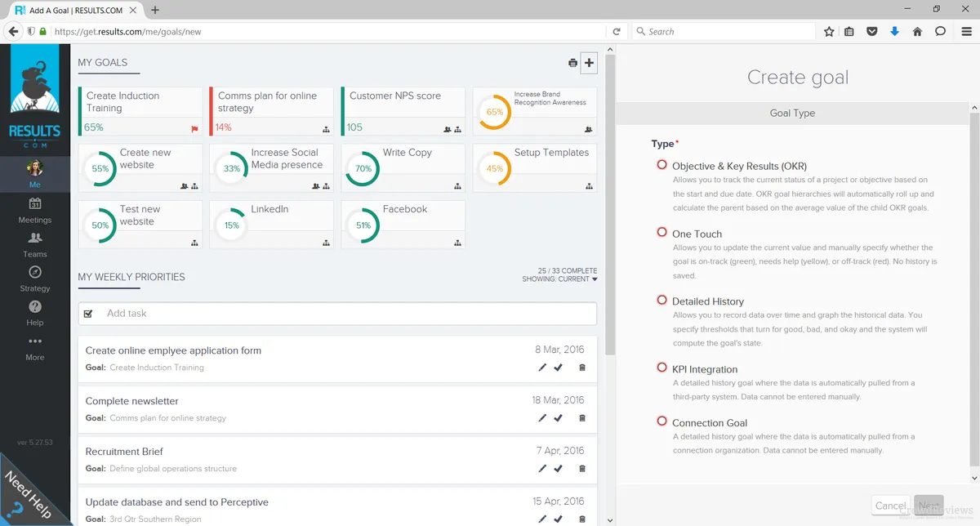Mark Recruitment Brief task as done
This screenshot has width=980, height=526.
558,469
